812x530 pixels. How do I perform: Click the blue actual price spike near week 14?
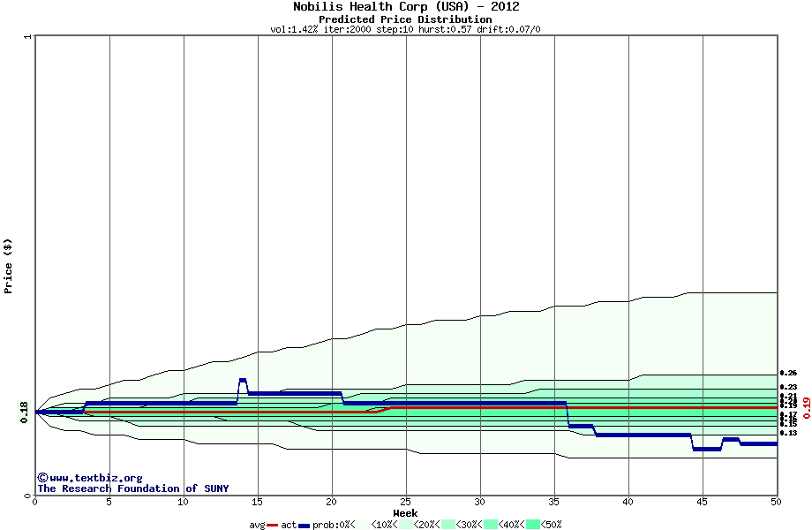243,380
